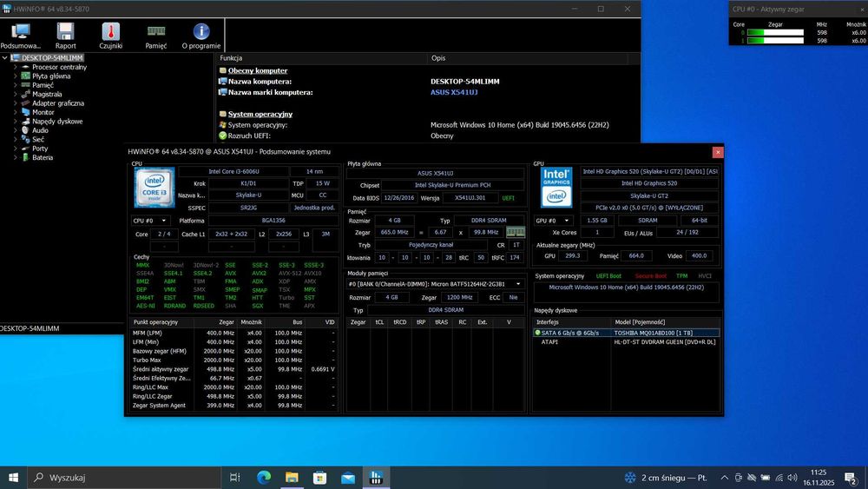
Task: Click the UEFI Boot status label
Action: coord(608,276)
